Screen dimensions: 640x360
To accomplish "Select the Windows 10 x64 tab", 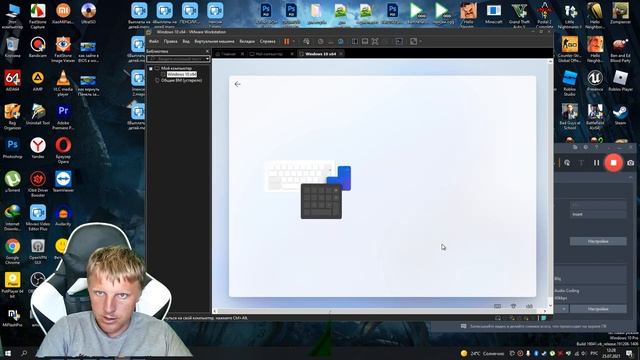I will pos(320,54).
